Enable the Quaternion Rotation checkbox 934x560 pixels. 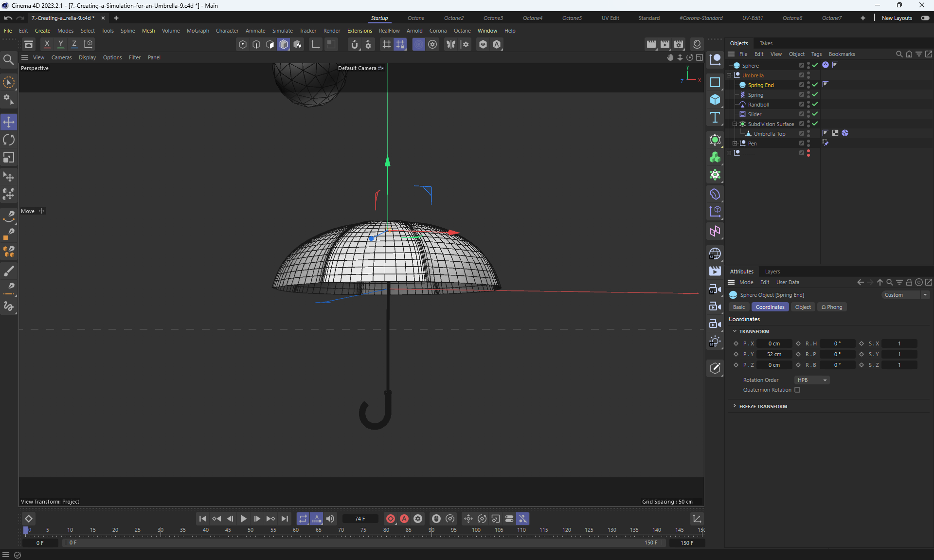[x=797, y=390]
